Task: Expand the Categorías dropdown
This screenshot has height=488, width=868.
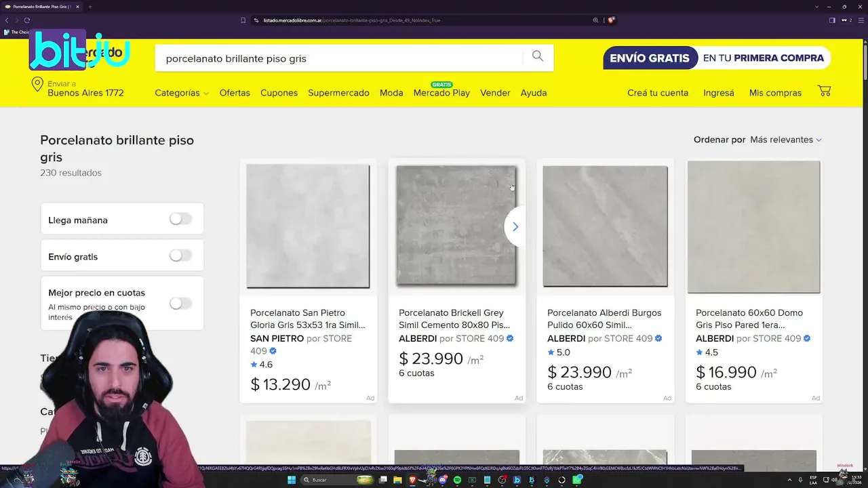Action: coord(182,93)
